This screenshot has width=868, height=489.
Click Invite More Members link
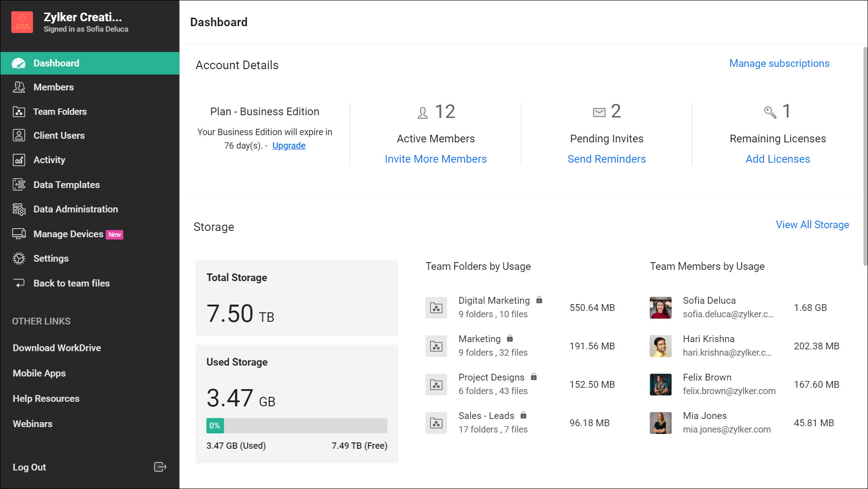click(435, 159)
